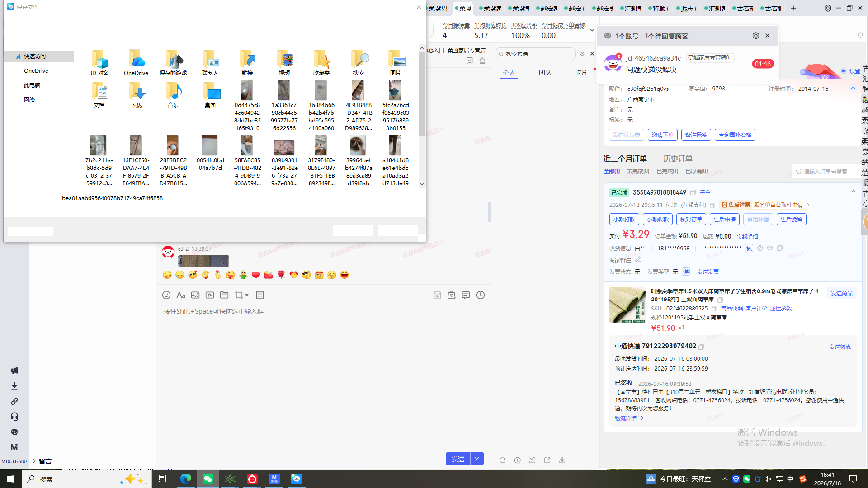Click the 发送 send button
868x488 pixels.
pyautogui.click(x=458, y=459)
